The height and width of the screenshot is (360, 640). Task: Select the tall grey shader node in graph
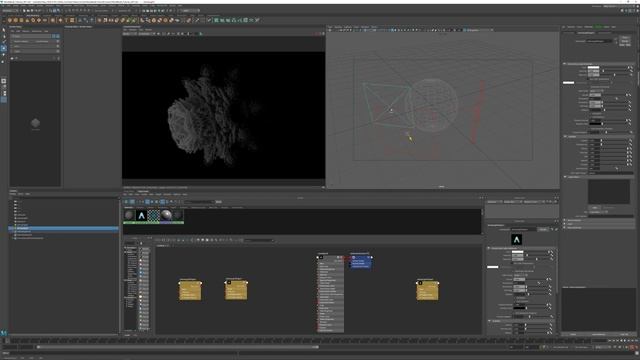click(330, 293)
